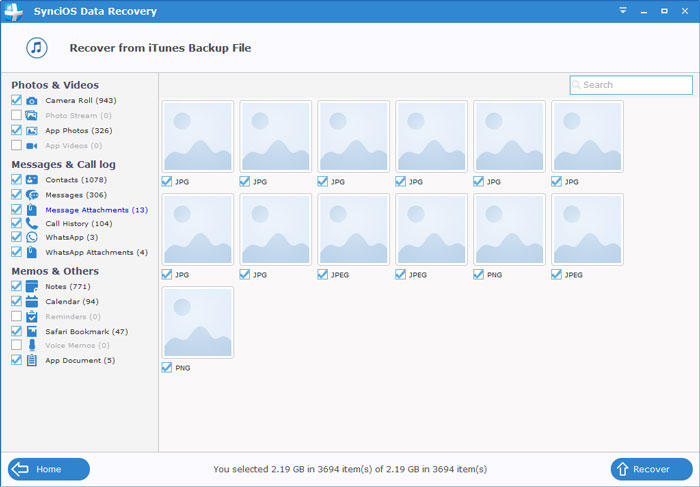The width and height of the screenshot is (700, 487).
Task: Select Message Attachments (13) category
Action: pos(96,210)
